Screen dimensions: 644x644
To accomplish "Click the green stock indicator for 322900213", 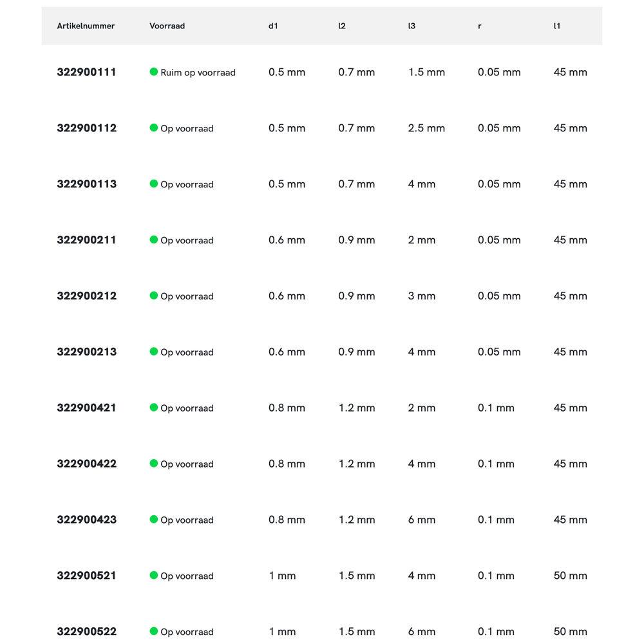I will (154, 352).
